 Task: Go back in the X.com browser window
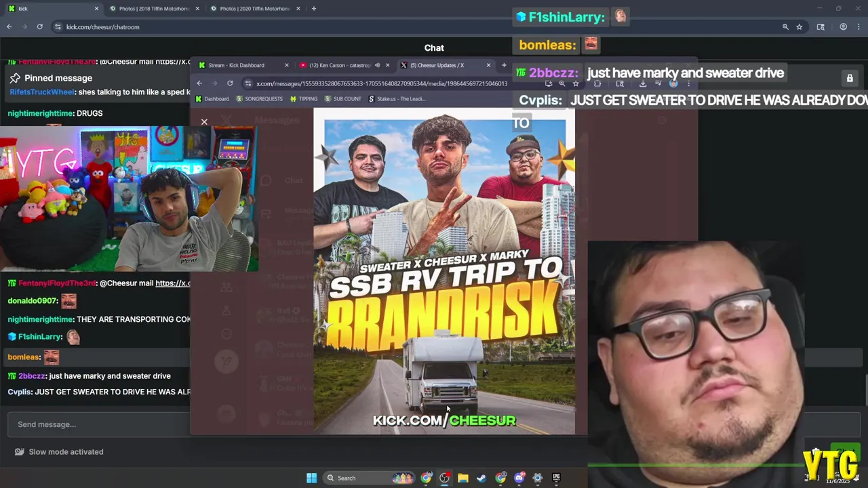click(199, 83)
